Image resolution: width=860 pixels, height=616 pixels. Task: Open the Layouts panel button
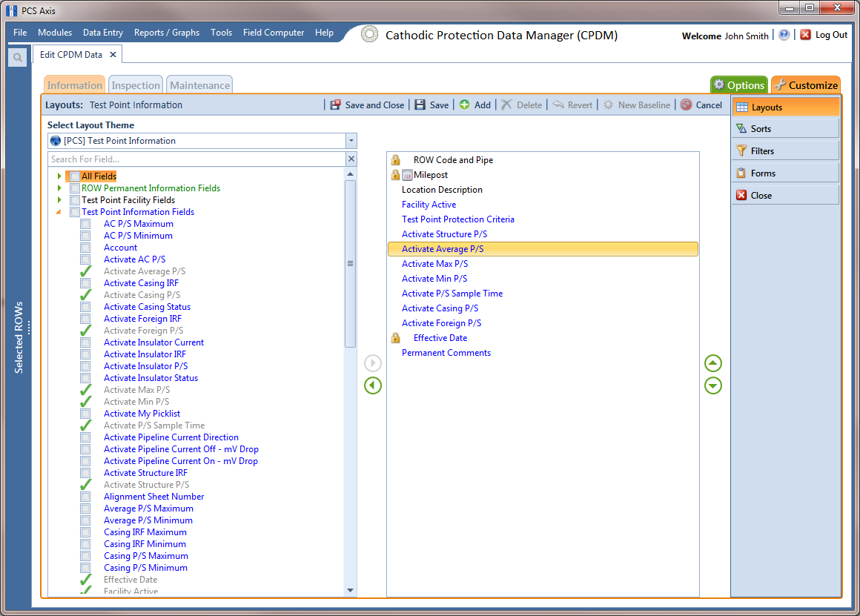(x=785, y=107)
